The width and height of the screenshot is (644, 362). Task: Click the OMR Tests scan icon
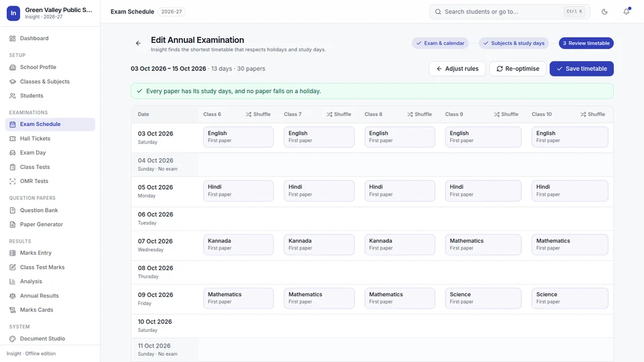tap(13, 181)
